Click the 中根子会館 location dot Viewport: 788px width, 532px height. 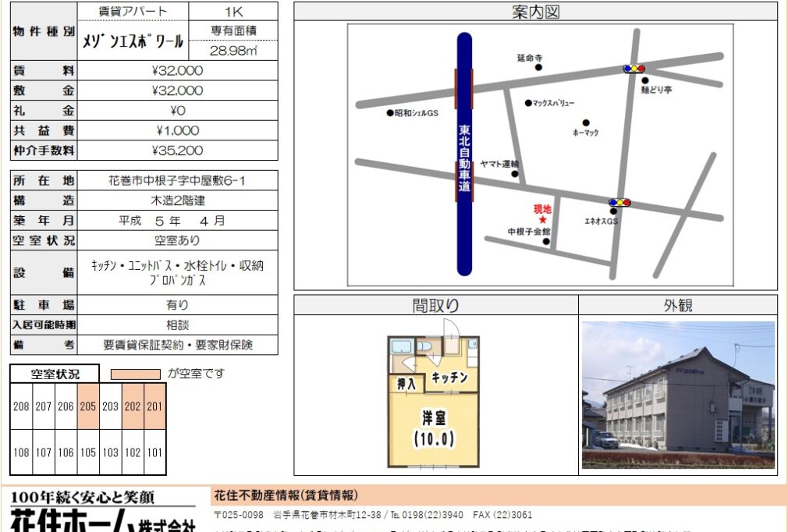click(546, 242)
